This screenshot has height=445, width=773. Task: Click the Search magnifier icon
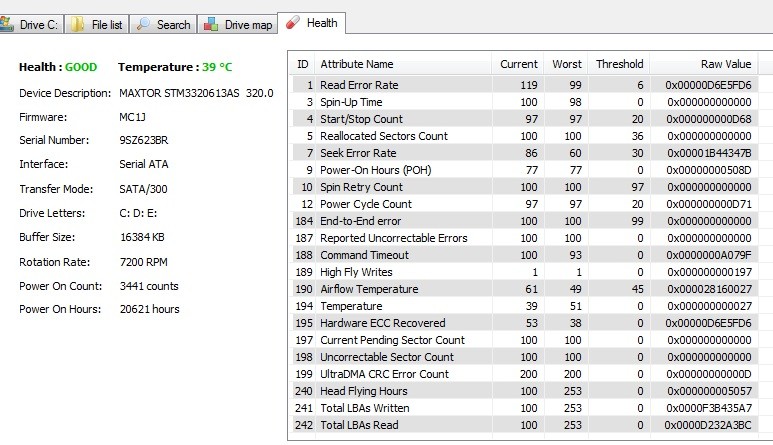[143, 24]
